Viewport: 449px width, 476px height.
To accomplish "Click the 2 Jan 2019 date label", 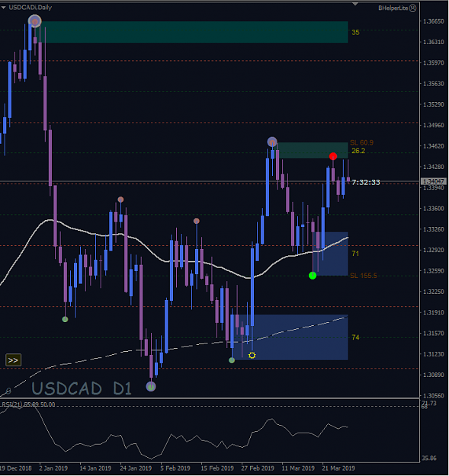I will pos(53,468).
